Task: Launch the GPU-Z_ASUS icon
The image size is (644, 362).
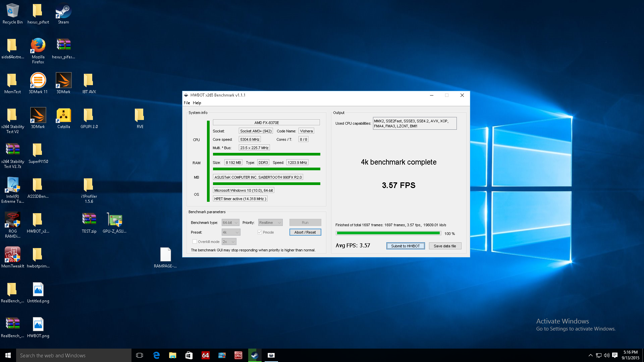Action: [x=114, y=223]
